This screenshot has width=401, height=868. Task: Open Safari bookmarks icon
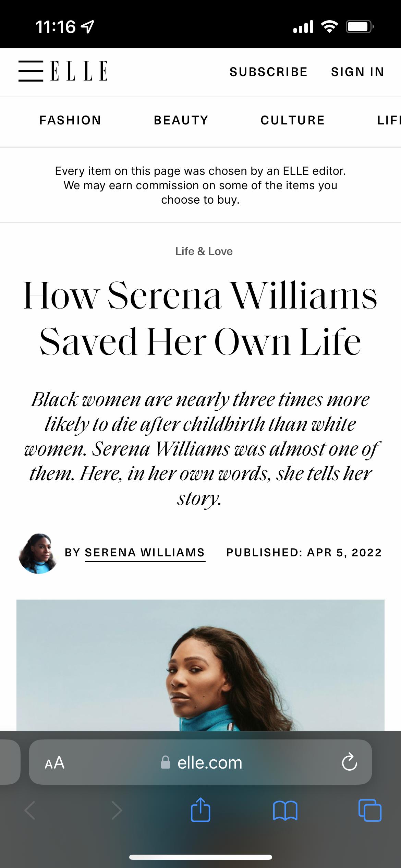click(x=285, y=810)
